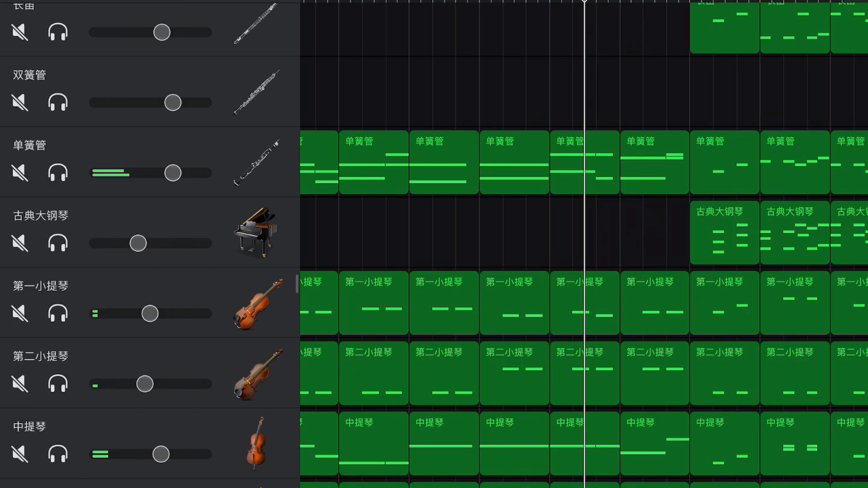Click empty 双簧管 lane at the playhead
Screen dimensions: 868x488
584,92
